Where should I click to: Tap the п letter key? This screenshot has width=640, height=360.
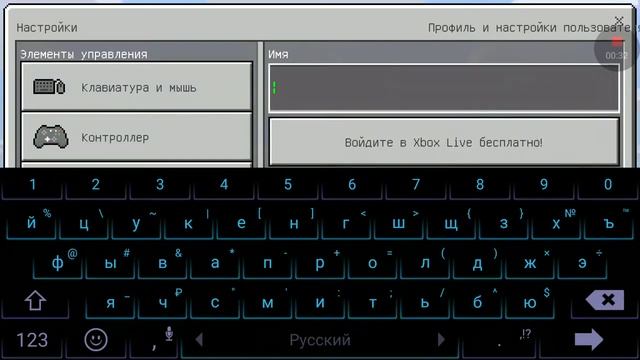tap(267, 263)
